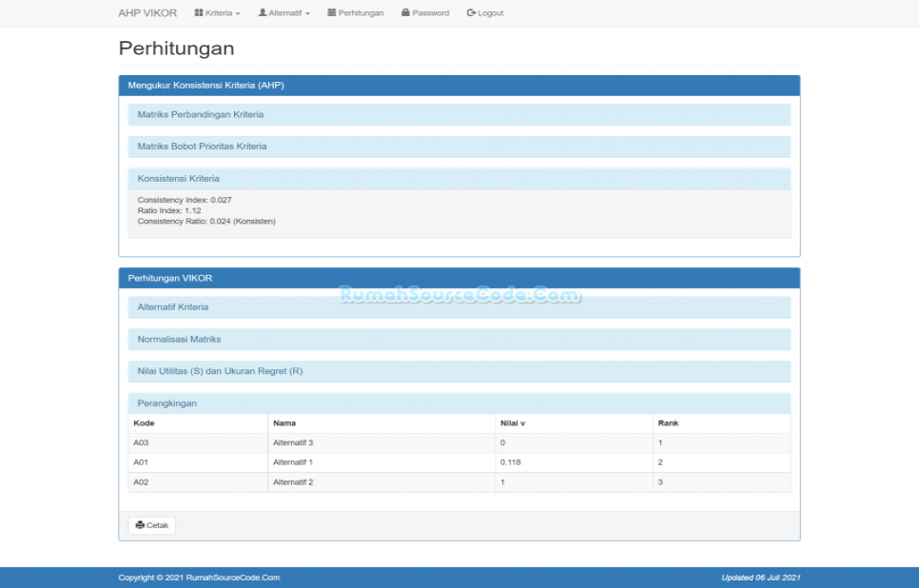This screenshot has width=919, height=588.
Task: Expand Nilai Utilitas (S) dan Ukuran Regret panel
Action: tap(220, 371)
